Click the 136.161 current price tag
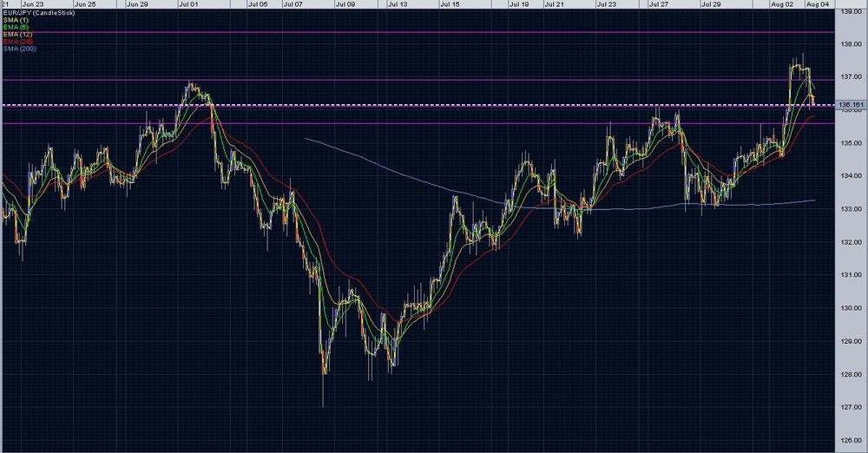 [x=851, y=105]
